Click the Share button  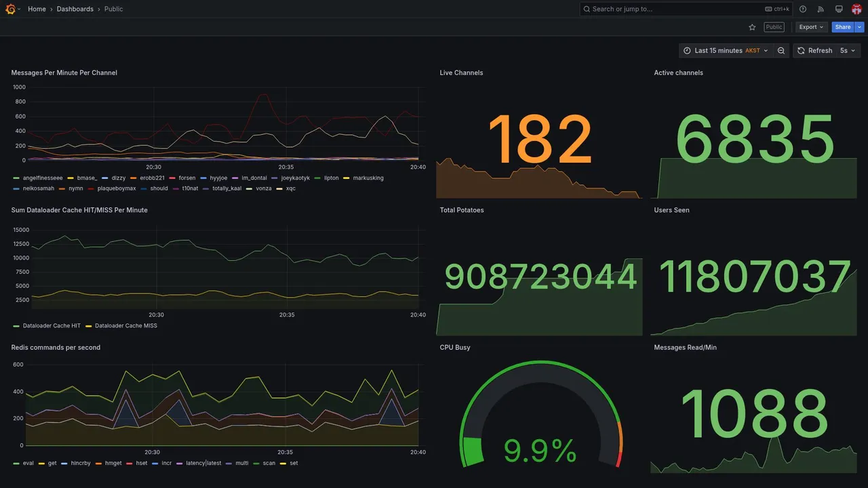843,27
